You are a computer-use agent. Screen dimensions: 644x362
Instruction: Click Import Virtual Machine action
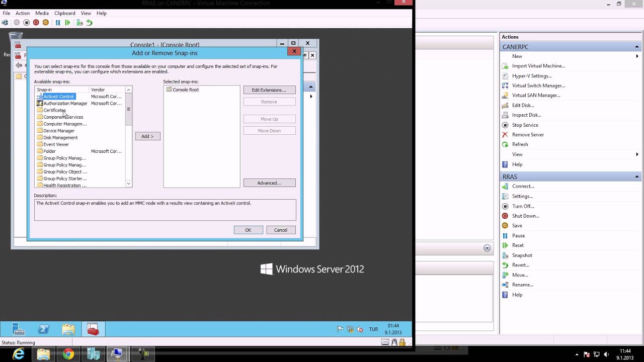point(538,66)
